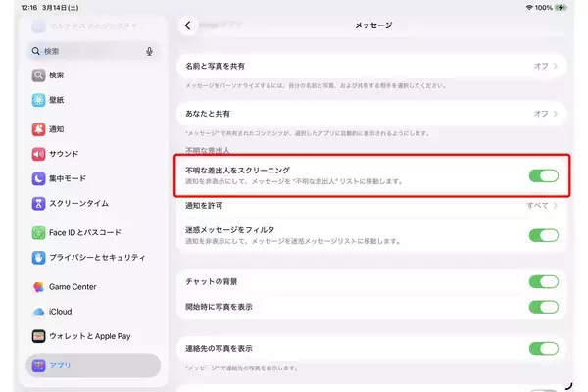Click 開始時に写真を表示 label text
This screenshot has width=588, height=392.
pyautogui.click(x=219, y=307)
